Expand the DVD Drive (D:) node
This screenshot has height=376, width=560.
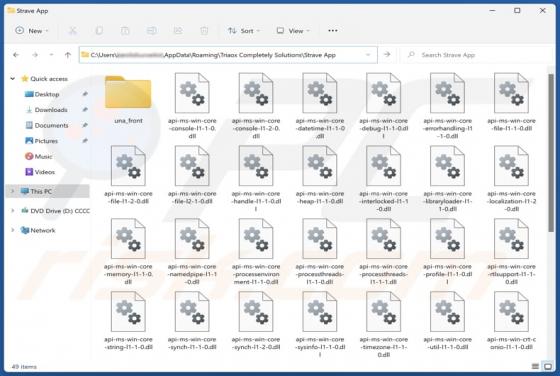12,211
